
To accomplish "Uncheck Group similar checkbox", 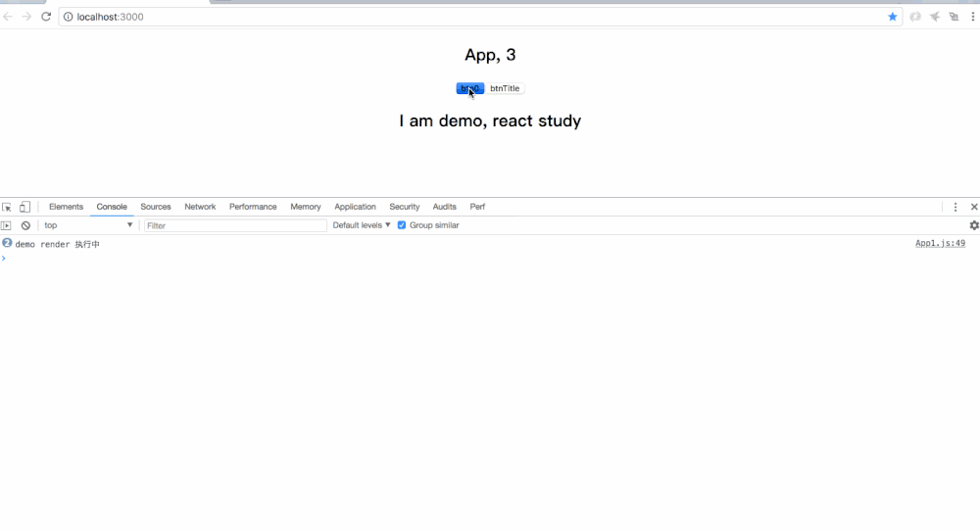I will coord(402,225).
